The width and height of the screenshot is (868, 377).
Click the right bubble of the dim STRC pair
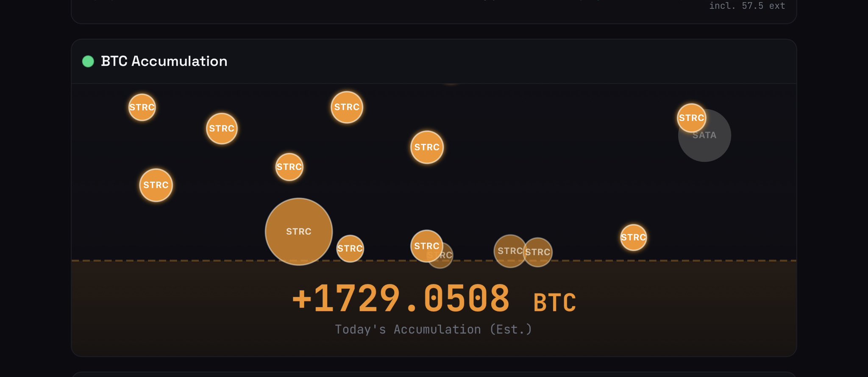tap(538, 252)
